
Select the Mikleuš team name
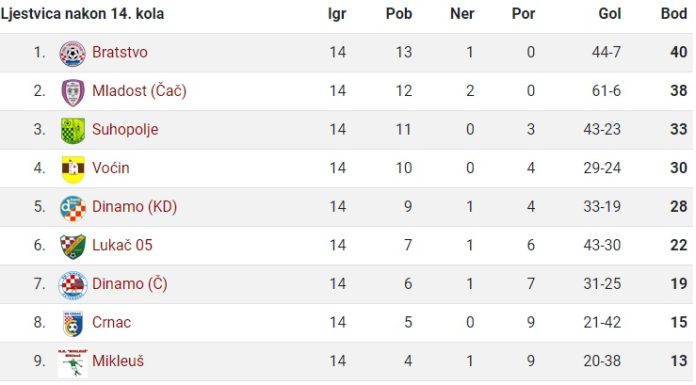[x=118, y=361]
